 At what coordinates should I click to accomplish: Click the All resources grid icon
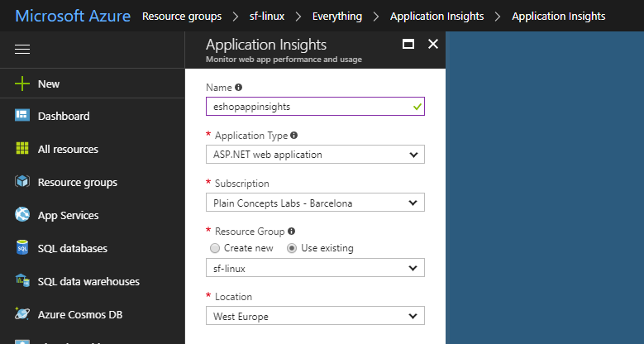point(22,150)
